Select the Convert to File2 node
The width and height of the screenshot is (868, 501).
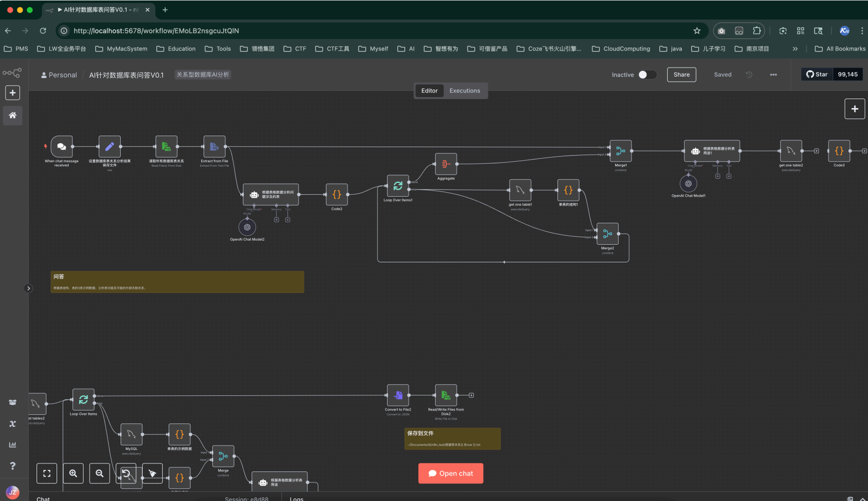click(398, 395)
